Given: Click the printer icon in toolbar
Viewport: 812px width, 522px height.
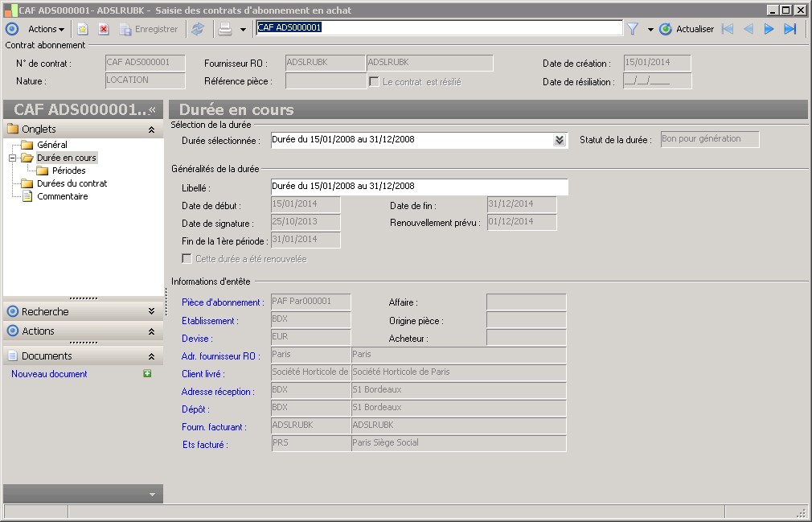Looking at the screenshot, I should [226, 29].
